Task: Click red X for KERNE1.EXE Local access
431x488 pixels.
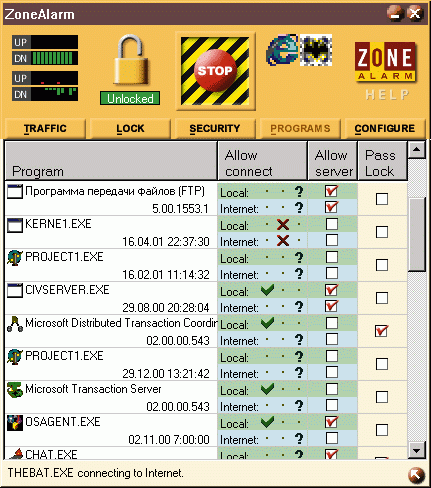Action: click(x=283, y=225)
